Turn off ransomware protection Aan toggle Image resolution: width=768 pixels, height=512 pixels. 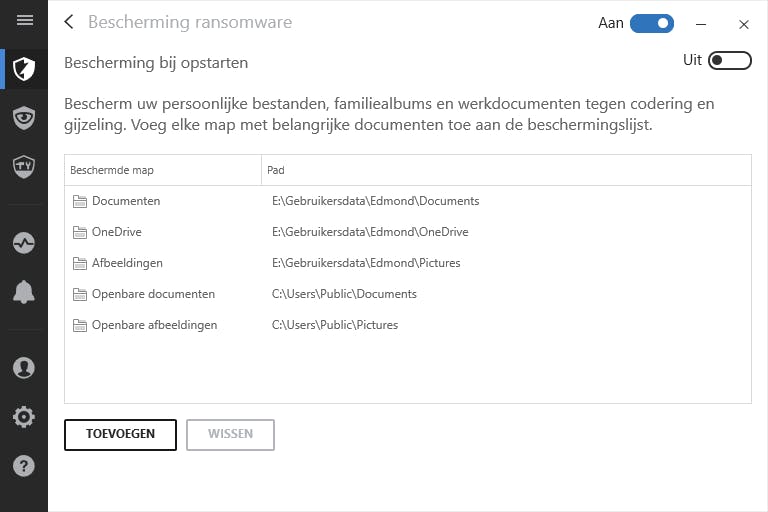(652, 23)
